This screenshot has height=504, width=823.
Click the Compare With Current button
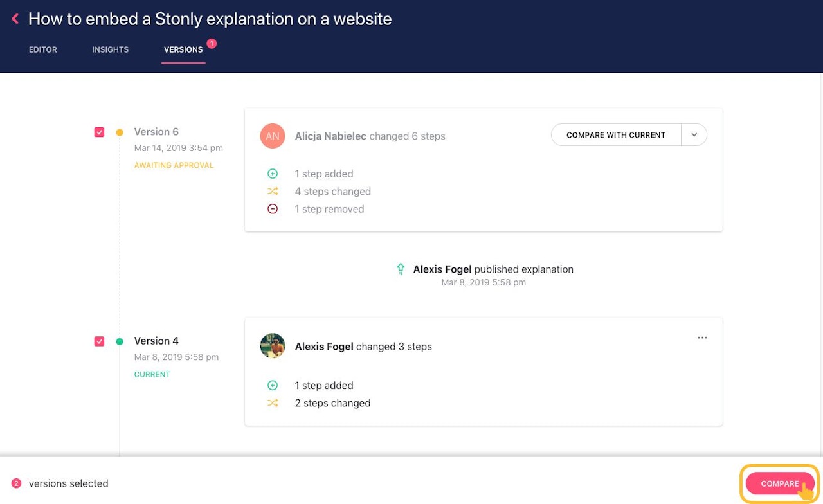coord(615,135)
